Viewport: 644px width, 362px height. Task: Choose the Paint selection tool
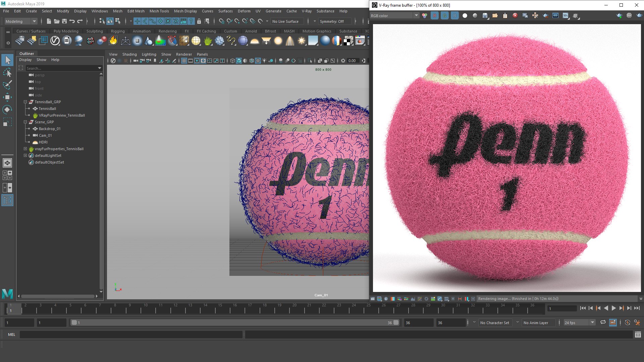(x=7, y=85)
